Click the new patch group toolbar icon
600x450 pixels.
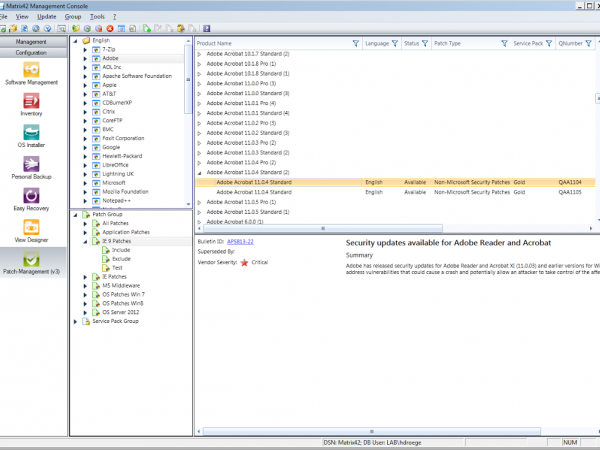pyautogui.click(x=147, y=28)
